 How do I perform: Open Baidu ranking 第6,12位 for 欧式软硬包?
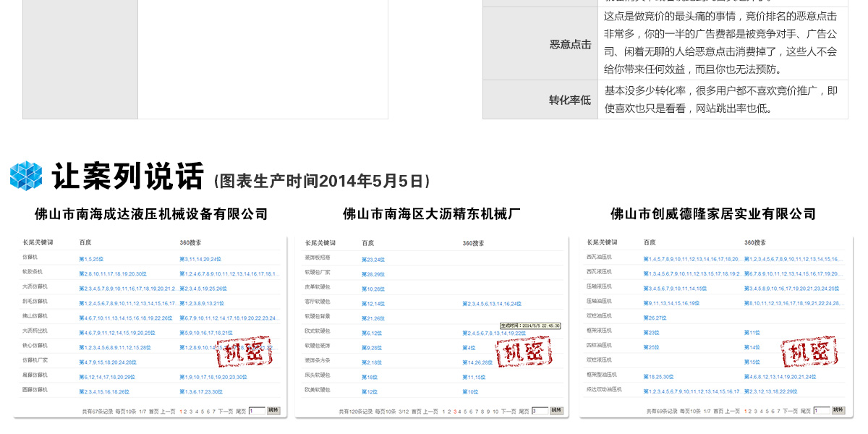371,333
